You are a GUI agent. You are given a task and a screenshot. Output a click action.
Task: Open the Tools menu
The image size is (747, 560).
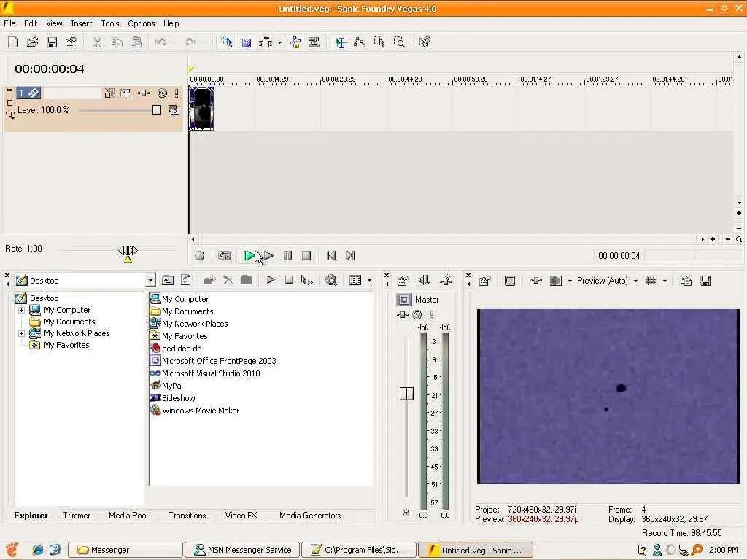(x=109, y=23)
